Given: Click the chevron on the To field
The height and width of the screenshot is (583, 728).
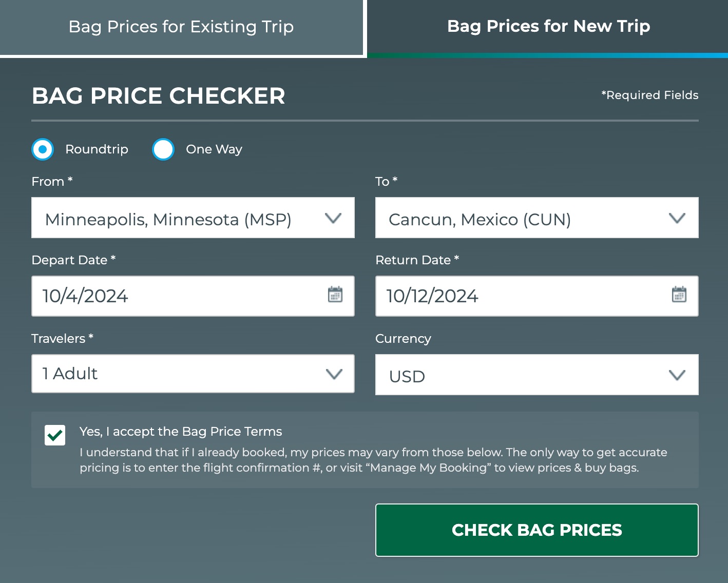Looking at the screenshot, I should (x=676, y=218).
